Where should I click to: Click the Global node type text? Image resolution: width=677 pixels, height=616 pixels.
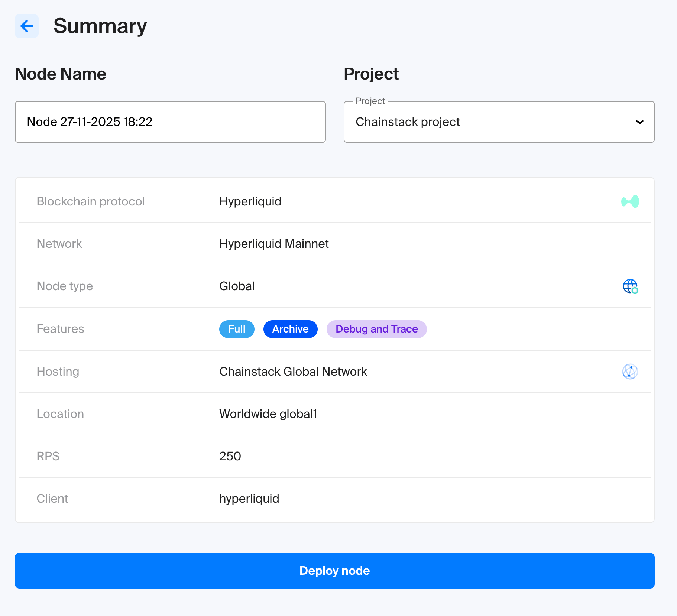[237, 286]
